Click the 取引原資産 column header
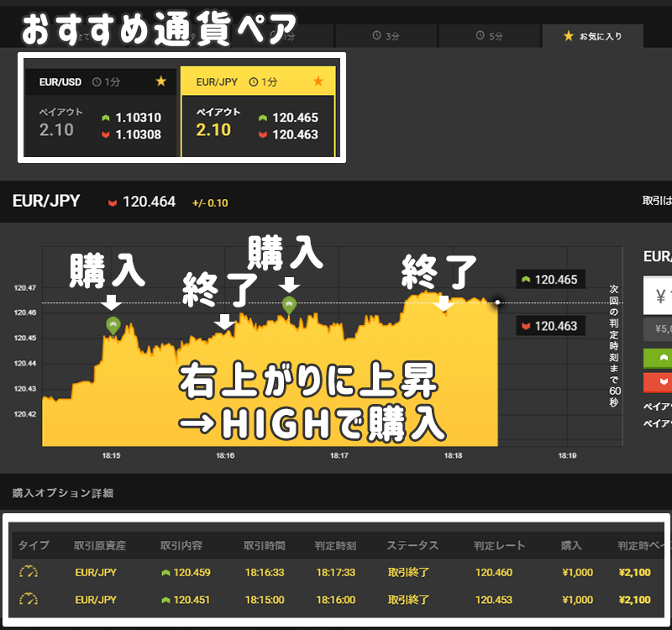The height and width of the screenshot is (630, 672). pos(100,545)
